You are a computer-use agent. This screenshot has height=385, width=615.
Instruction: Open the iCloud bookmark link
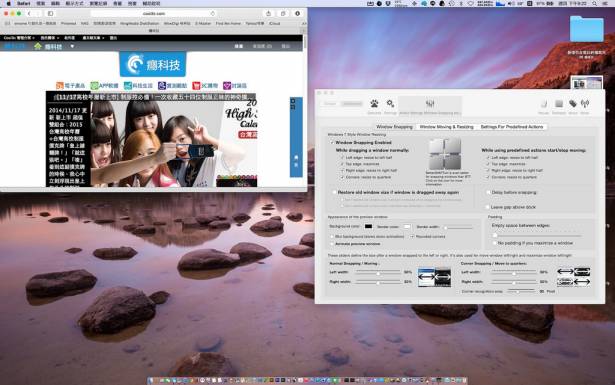(275, 24)
